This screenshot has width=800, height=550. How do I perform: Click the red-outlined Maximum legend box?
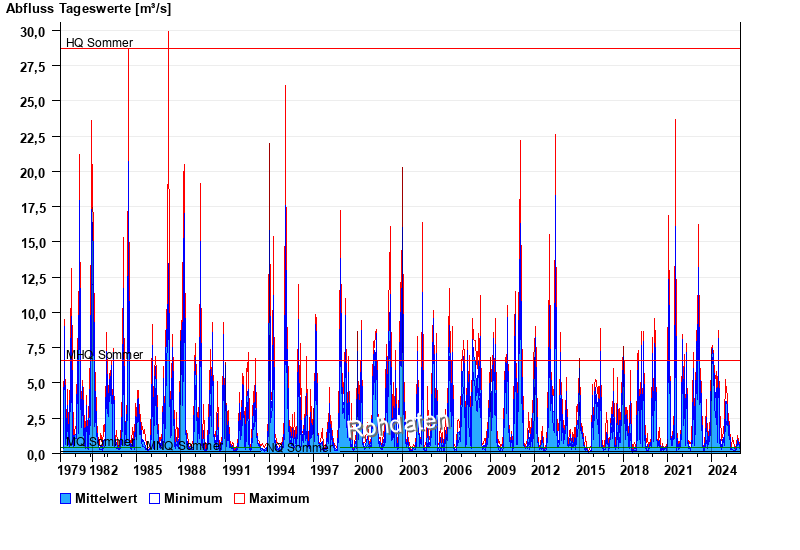(239, 498)
